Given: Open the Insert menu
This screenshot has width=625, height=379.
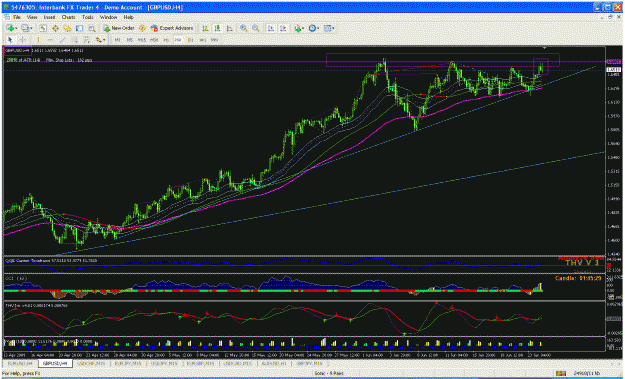Looking at the screenshot, I should coord(49,18).
